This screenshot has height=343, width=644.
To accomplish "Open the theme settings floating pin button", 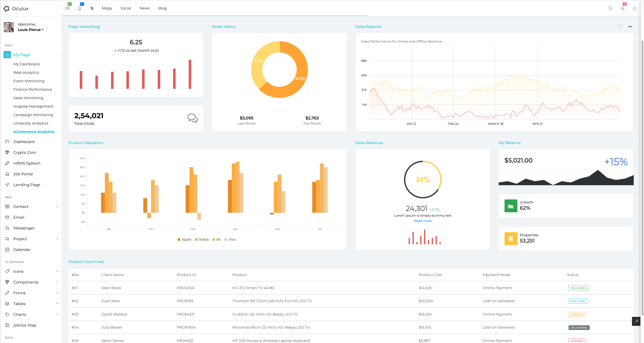I will [x=636, y=321].
